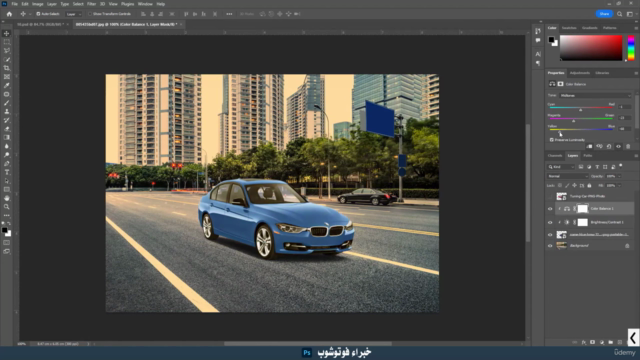The height and width of the screenshot is (360, 640).
Task: Select the Hand tool
Action: tap(7, 198)
